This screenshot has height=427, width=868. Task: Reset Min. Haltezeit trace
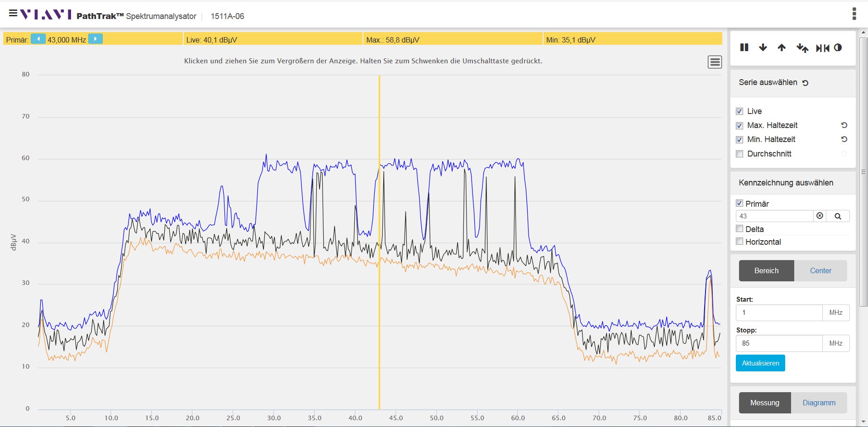click(844, 139)
